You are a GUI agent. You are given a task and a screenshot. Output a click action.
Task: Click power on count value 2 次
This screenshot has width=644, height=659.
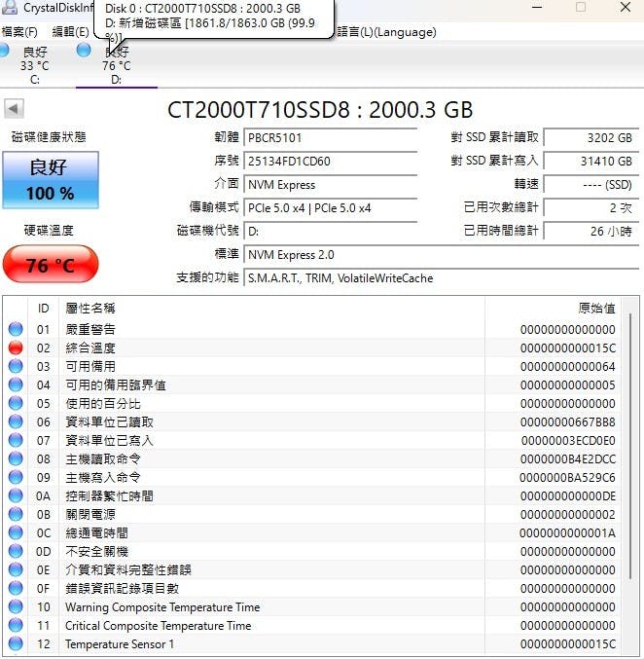click(591, 207)
